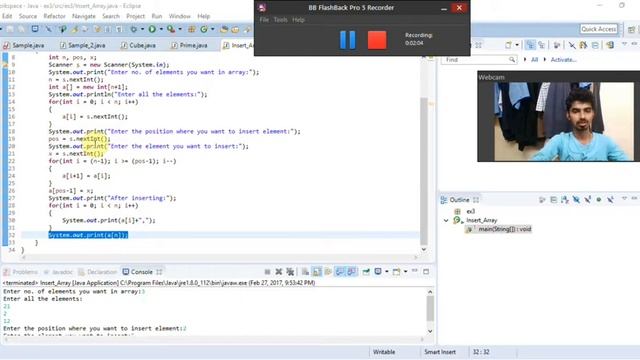Open the Display Selected Console dropdown
640x360 pixels.
(386, 272)
